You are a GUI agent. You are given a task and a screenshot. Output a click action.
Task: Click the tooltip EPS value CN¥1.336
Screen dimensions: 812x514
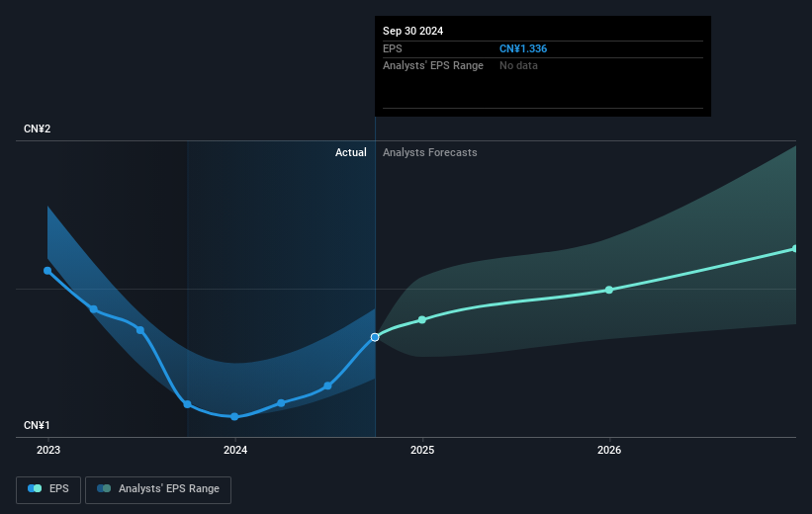pos(523,48)
